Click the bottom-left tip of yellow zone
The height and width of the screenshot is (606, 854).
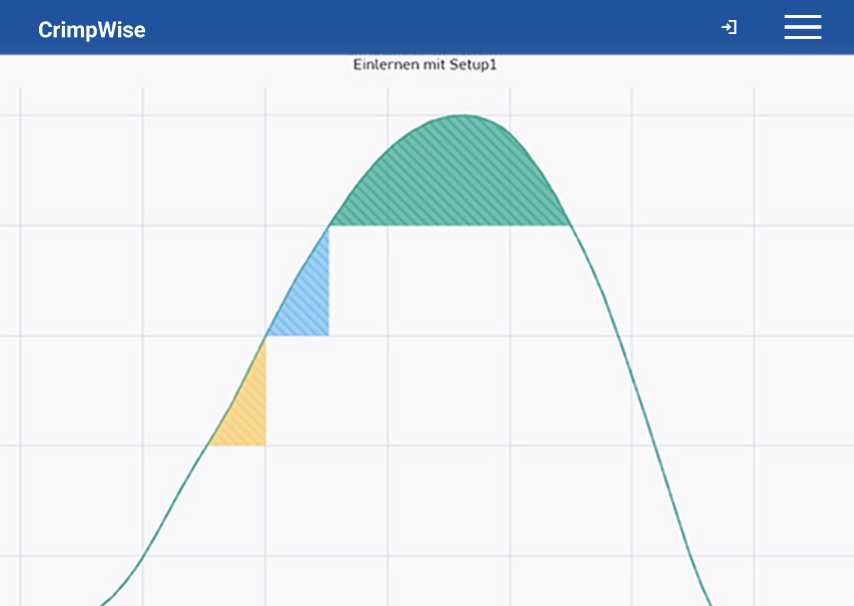click(209, 444)
